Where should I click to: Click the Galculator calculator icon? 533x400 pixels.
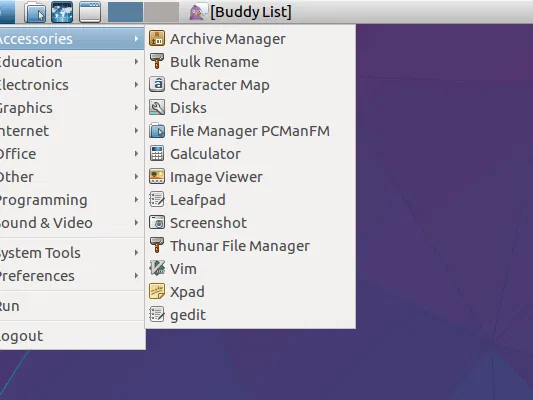(157, 154)
